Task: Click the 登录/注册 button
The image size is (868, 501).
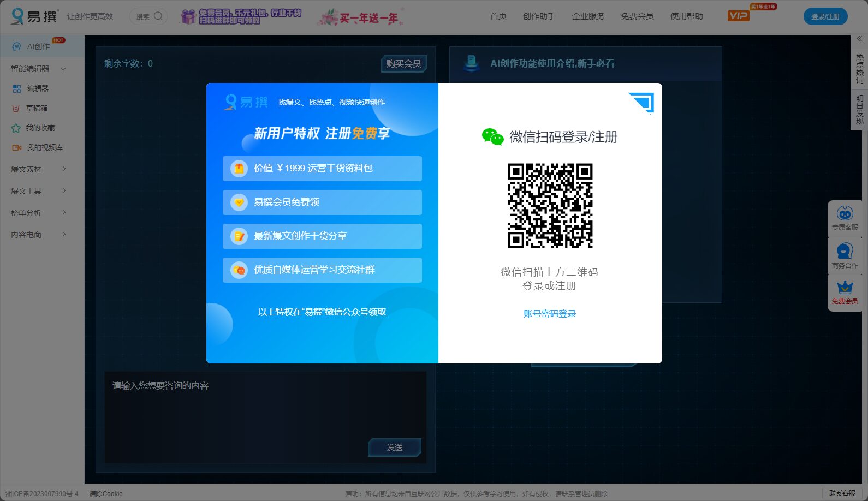Action: tap(825, 16)
